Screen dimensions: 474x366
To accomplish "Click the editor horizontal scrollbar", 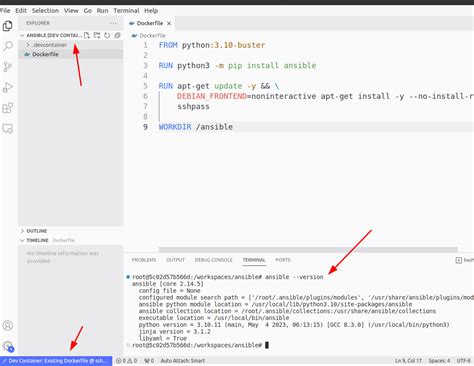I will (x=308, y=250).
